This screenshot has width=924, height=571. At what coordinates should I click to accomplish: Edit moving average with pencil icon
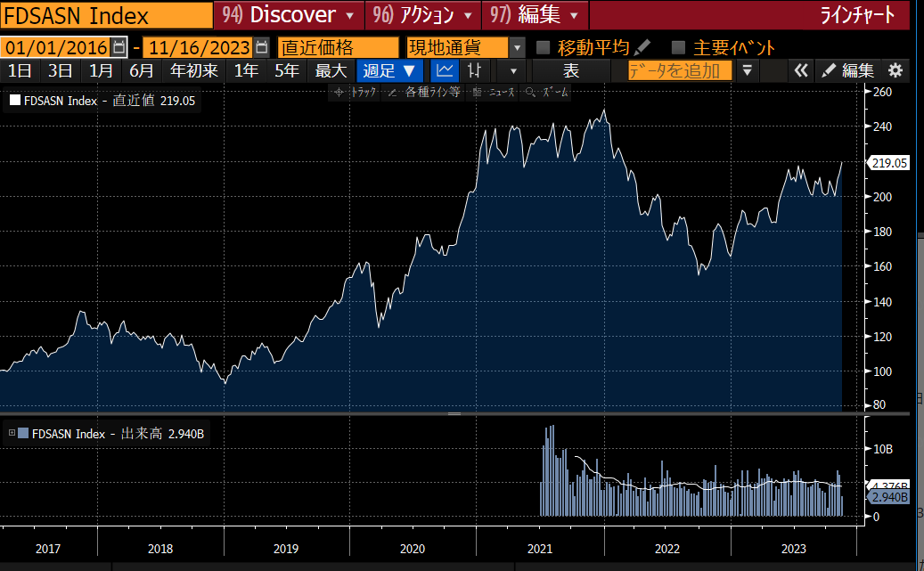642,47
